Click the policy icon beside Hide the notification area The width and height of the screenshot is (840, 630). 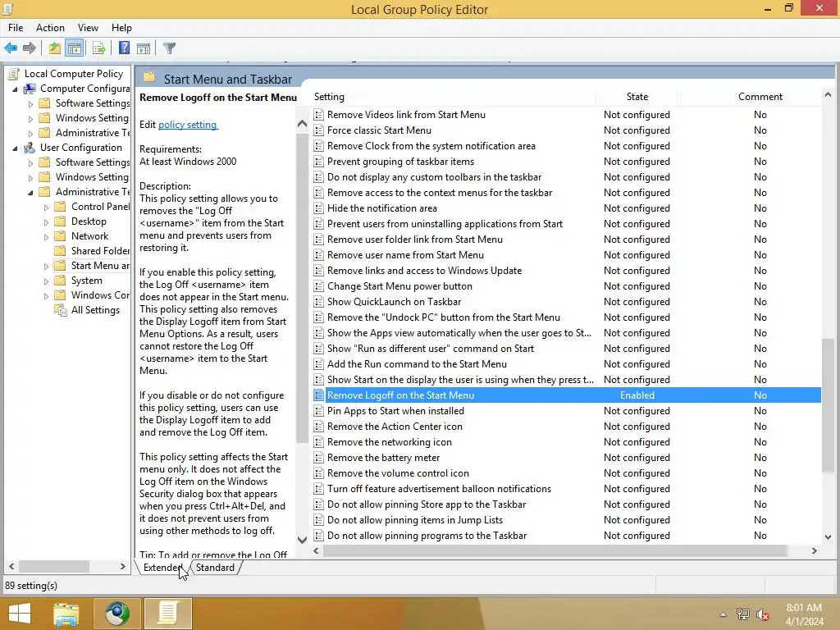tap(319, 208)
